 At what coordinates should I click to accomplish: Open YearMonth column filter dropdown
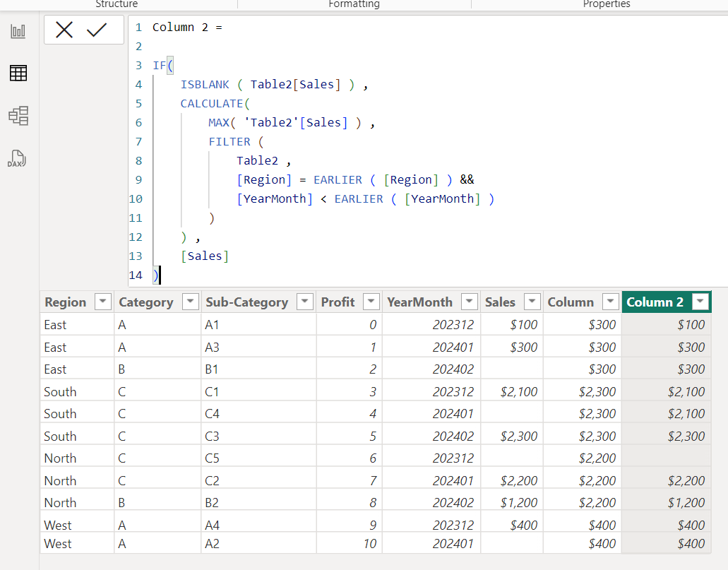[x=470, y=302]
